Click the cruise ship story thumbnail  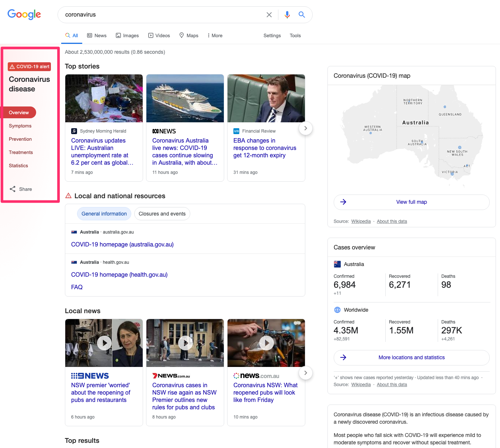(185, 98)
